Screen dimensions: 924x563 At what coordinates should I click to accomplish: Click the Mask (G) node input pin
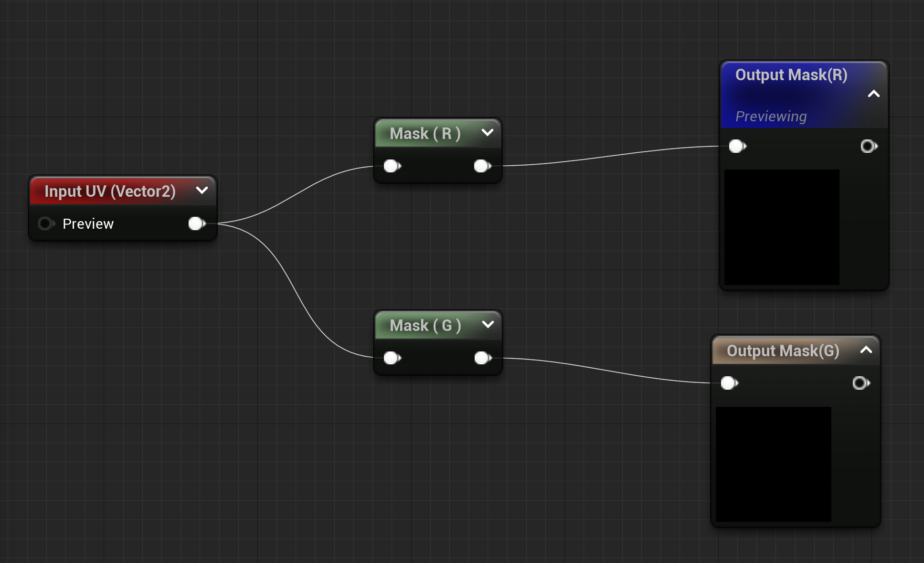point(392,358)
